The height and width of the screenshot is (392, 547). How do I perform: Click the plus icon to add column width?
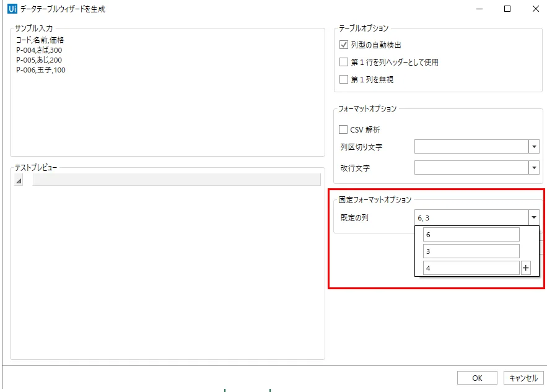point(526,268)
